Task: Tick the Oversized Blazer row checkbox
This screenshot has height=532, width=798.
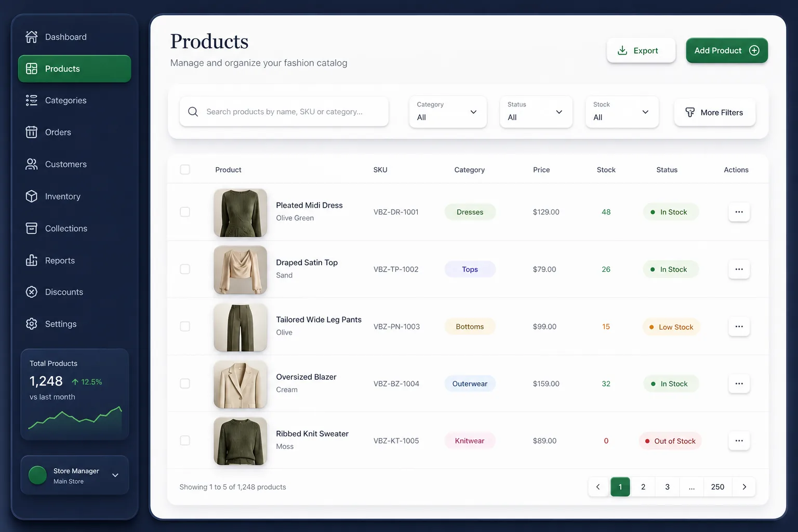Action: 185,383
